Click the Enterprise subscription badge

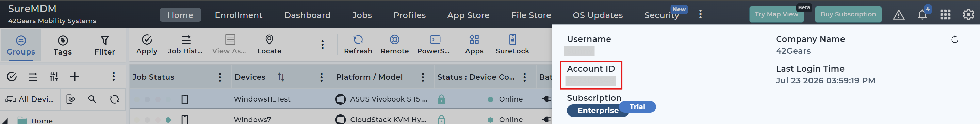[x=598, y=110]
